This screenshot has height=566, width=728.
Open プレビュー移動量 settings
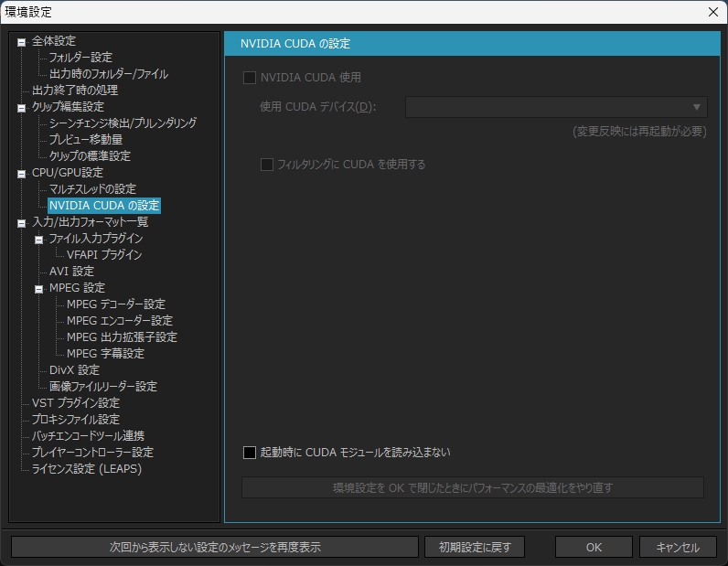point(86,139)
